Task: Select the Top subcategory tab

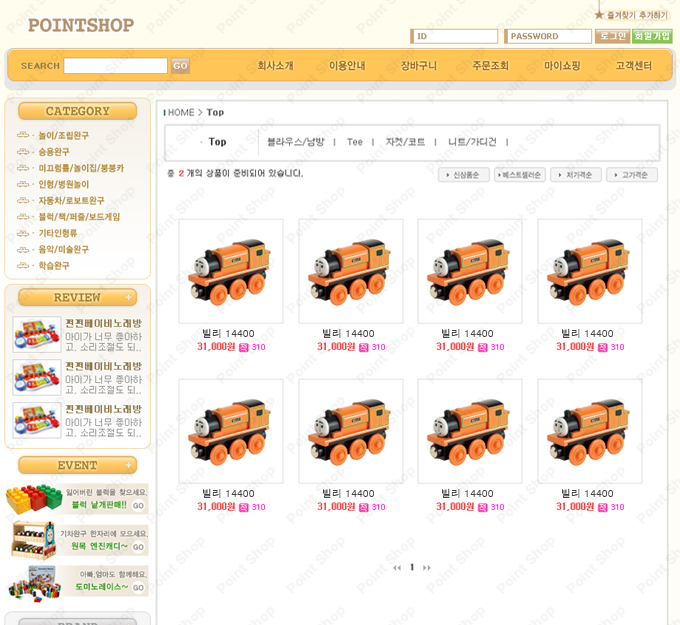Action: tap(217, 142)
